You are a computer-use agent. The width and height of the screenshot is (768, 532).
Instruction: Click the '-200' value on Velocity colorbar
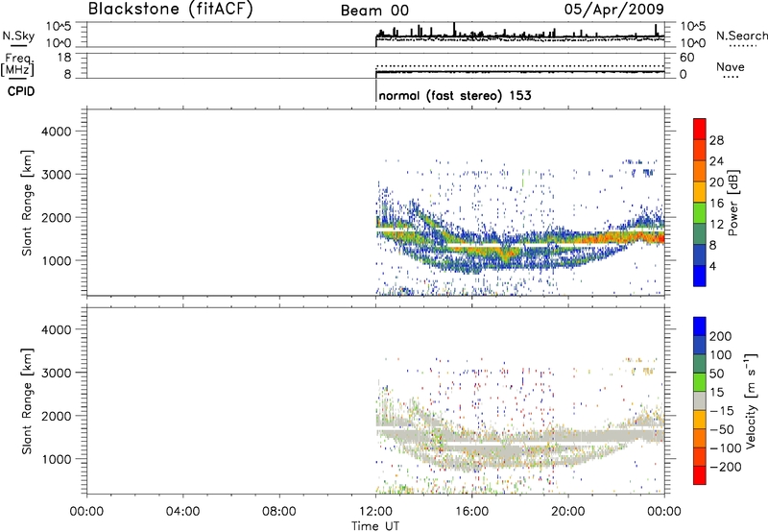[726, 467]
